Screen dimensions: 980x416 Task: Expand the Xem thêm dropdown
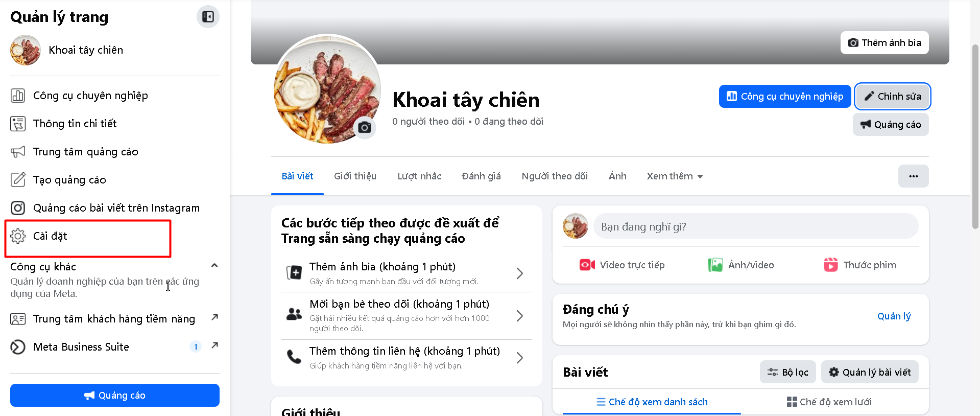point(675,176)
